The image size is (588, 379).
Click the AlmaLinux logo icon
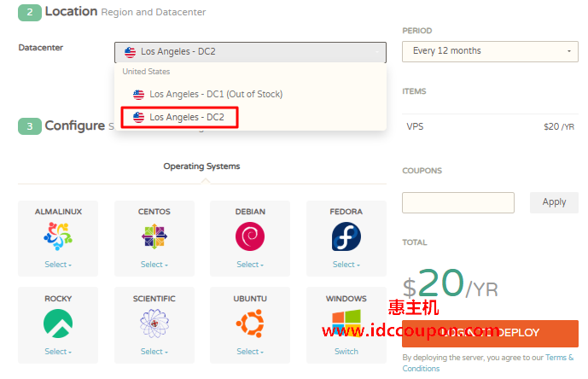click(x=58, y=236)
